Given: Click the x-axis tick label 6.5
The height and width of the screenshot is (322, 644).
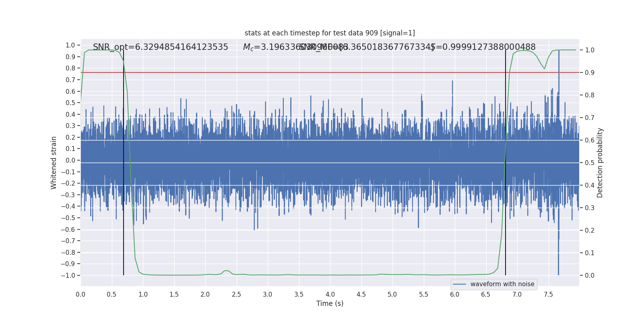Looking at the screenshot, I should pos(486,294).
